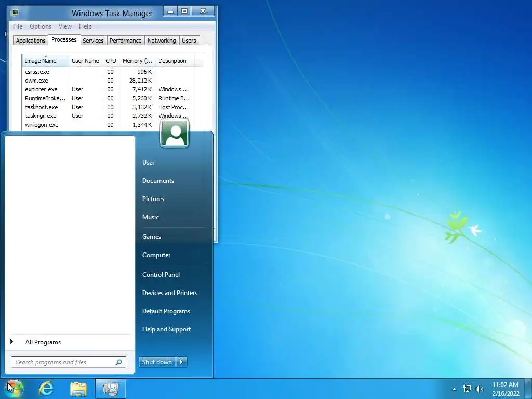Click the search magnifier icon
Viewport: 532px width, 399px height.
pyautogui.click(x=119, y=362)
